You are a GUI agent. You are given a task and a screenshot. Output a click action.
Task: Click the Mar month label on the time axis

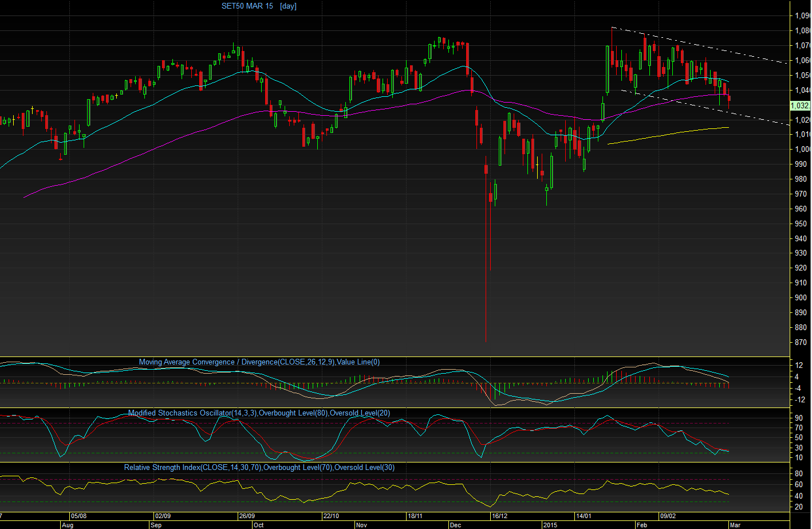point(736,525)
